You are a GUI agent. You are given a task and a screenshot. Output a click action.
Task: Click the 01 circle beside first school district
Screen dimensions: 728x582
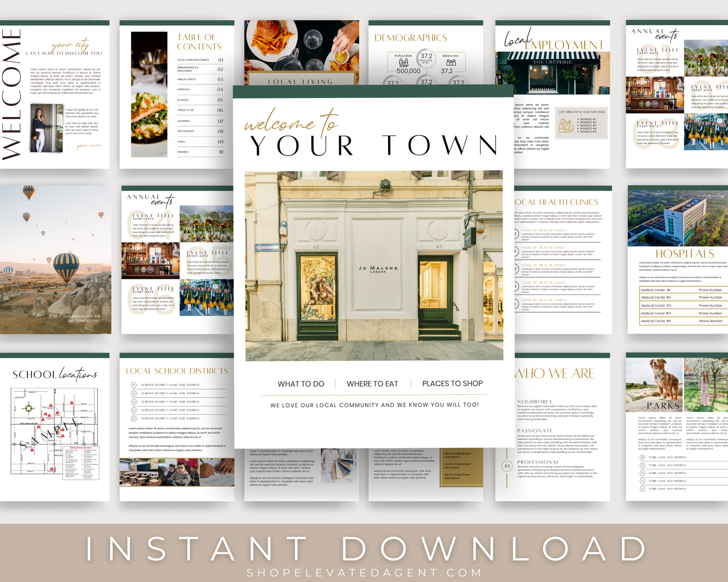pos(134,385)
